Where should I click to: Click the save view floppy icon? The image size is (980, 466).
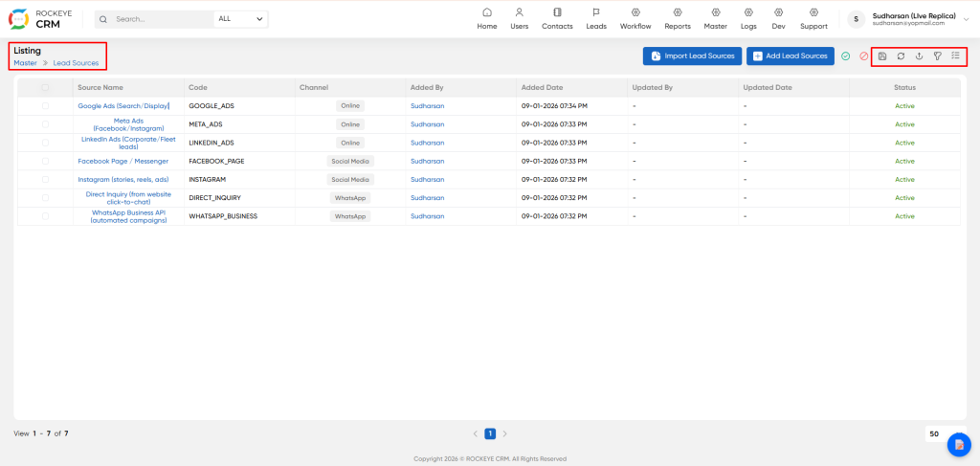(881, 56)
